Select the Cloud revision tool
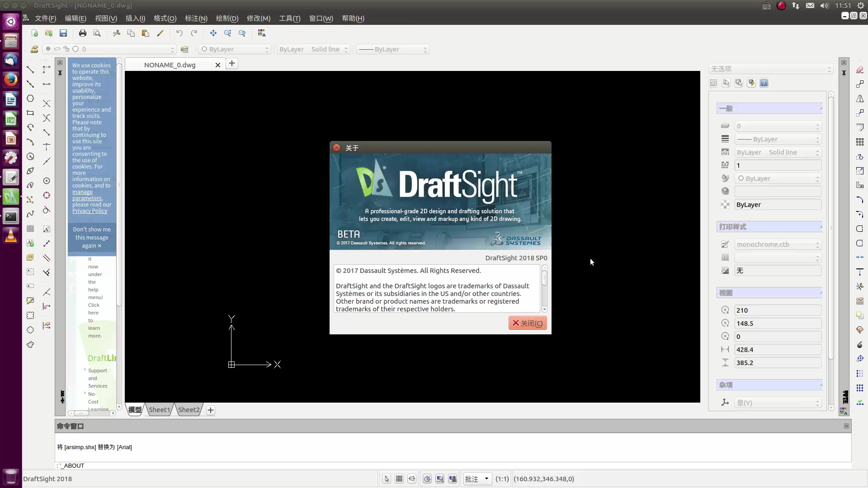The image size is (868, 488). [30, 344]
